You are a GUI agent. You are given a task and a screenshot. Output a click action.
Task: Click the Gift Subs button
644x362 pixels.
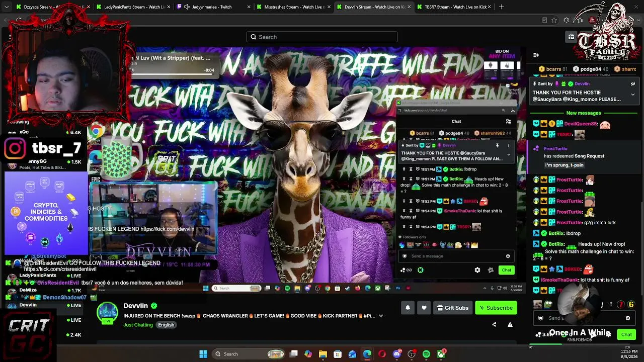coord(453,308)
